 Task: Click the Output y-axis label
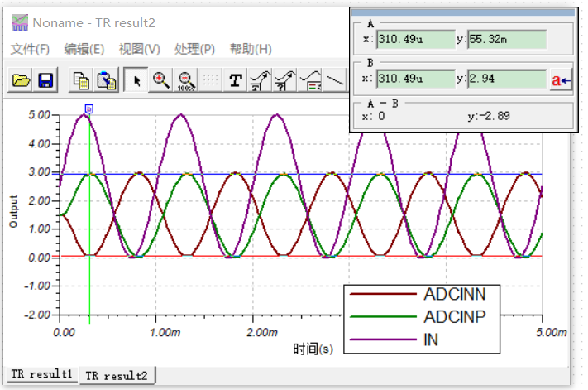tap(13, 211)
